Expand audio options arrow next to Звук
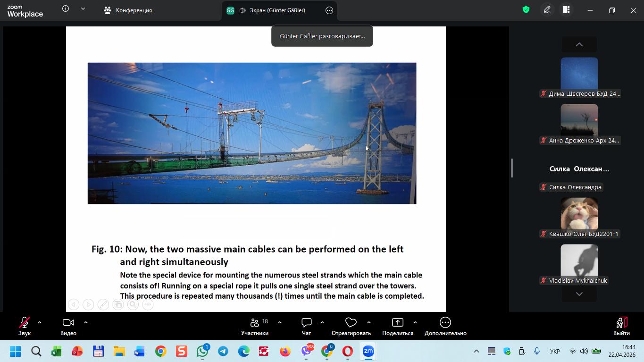644x362 pixels. (x=40, y=322)
